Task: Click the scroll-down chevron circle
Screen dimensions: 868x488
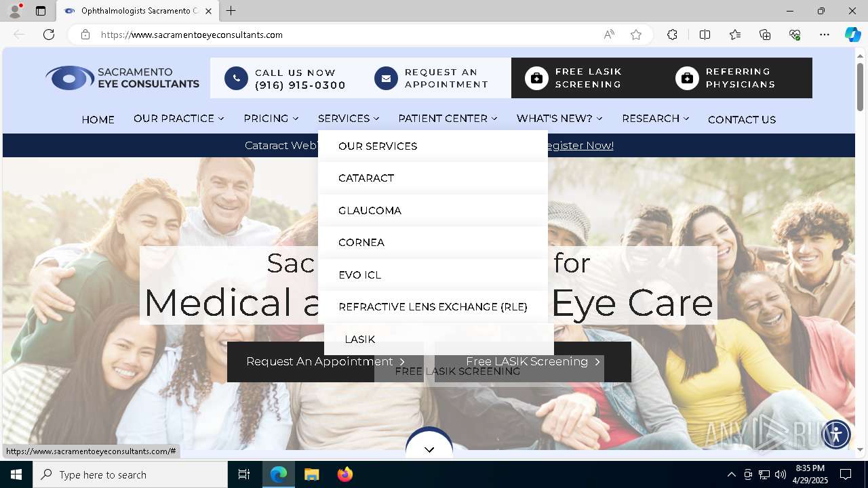Action: [x=429, y=447]
